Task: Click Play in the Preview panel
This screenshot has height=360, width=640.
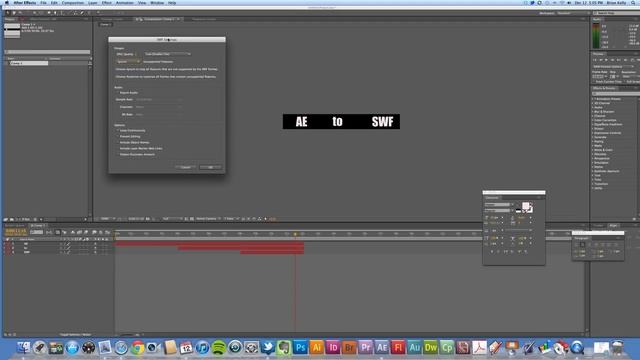Action: tap(607, 60)
